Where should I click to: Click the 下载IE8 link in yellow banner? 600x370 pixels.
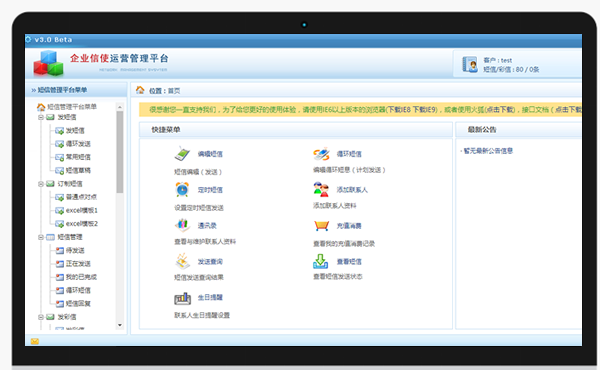(398, 110)
